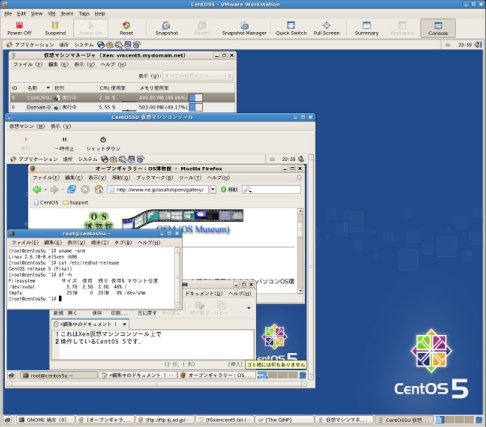Click the Xen console horizontal scrollbar
The width and height of the screenshot is (486, 427).
tap(157, 384)
